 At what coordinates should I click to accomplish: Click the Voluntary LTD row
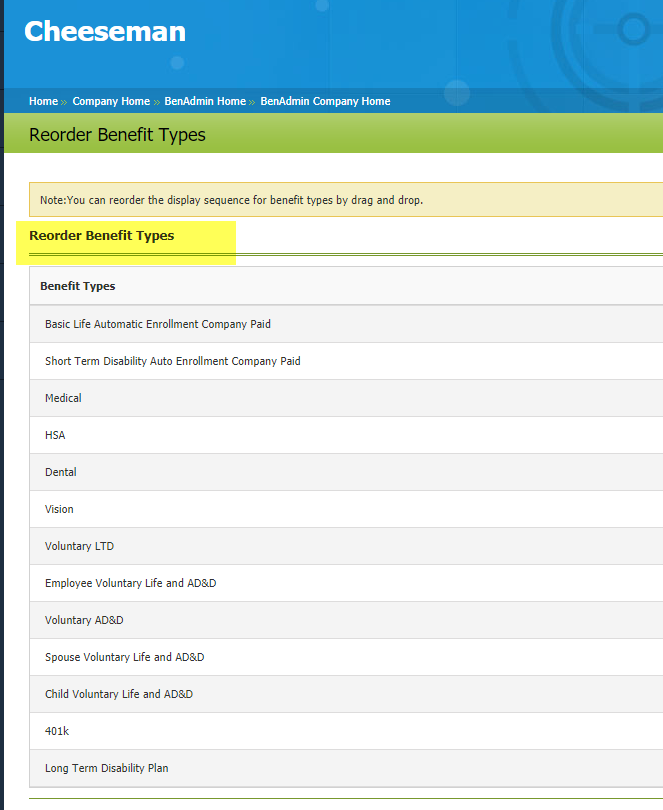click(79, 546)
